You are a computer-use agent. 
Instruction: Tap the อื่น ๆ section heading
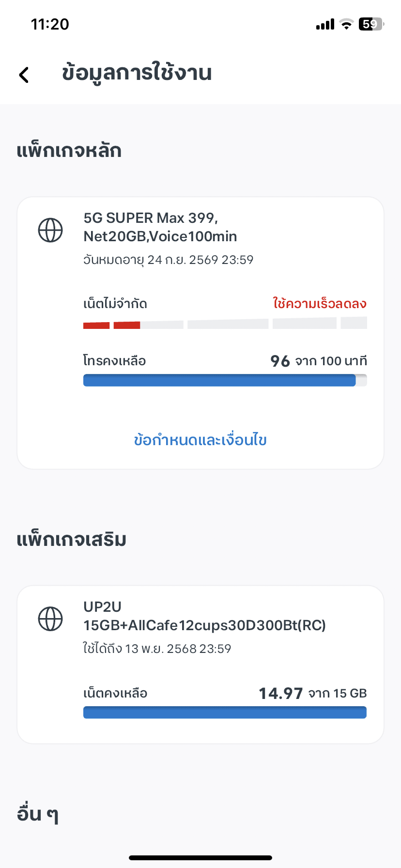click(x=38, y=814)
